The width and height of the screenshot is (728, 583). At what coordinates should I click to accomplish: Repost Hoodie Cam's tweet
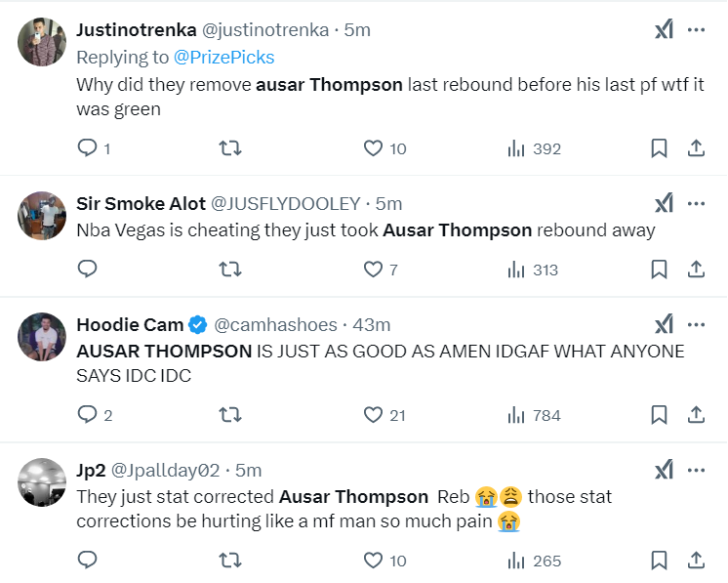[x=230, y=415]
